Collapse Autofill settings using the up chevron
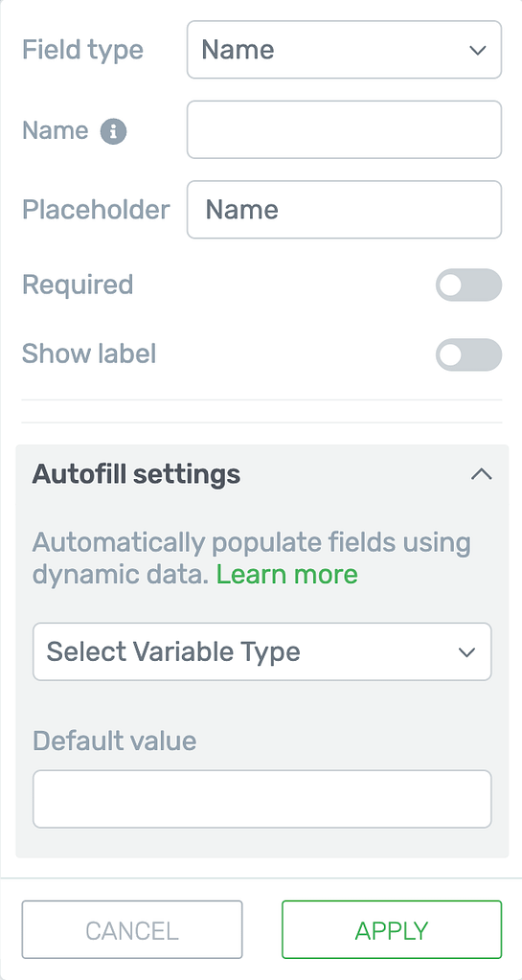Screen dimensions: 522x980 482,474
